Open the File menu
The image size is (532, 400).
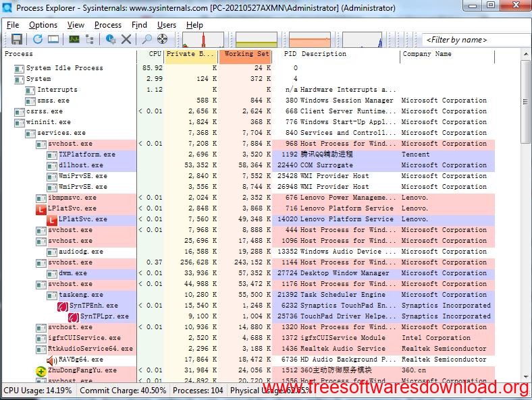[13, 25]
